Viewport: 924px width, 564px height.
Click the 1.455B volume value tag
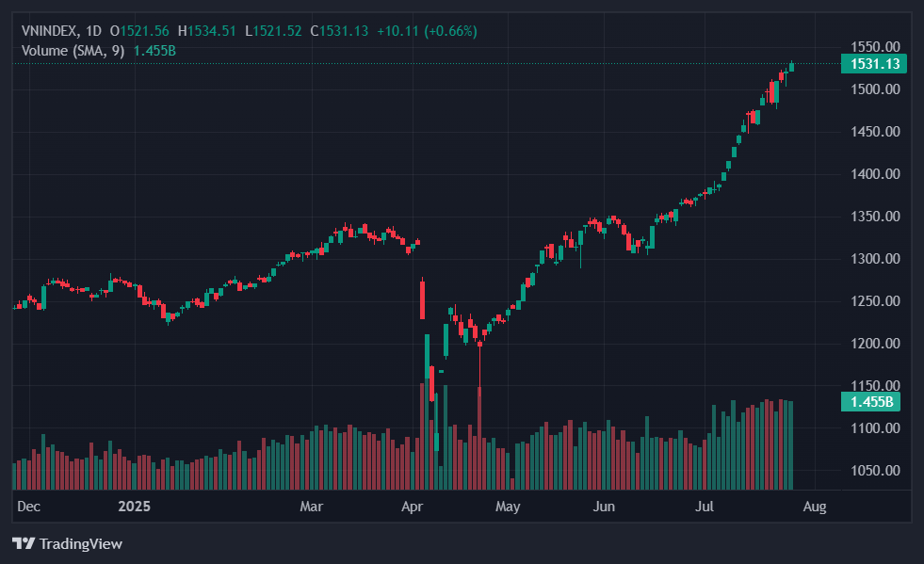pos(871,402)
